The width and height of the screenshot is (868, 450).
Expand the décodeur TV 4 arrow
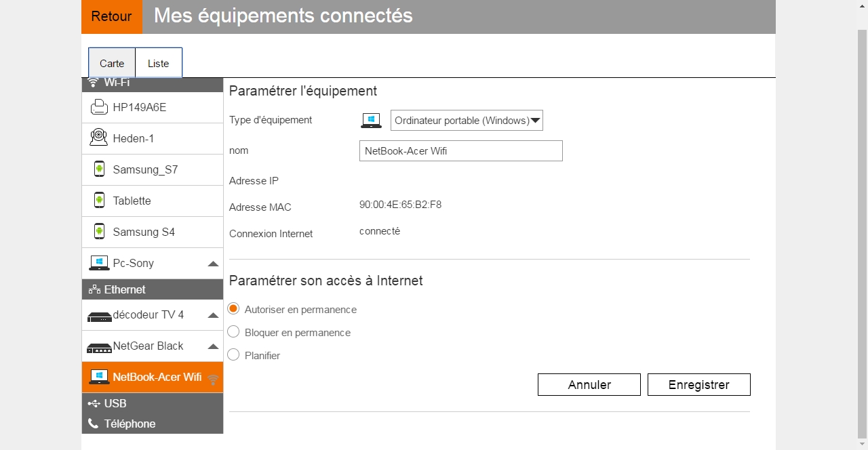pyautogui.click(x=213, y=315)
